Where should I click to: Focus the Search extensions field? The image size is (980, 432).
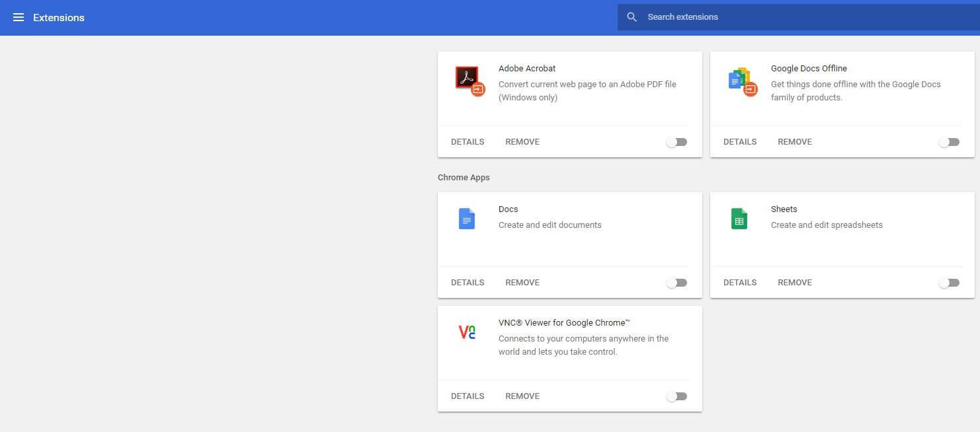click(x=799, y=17)
